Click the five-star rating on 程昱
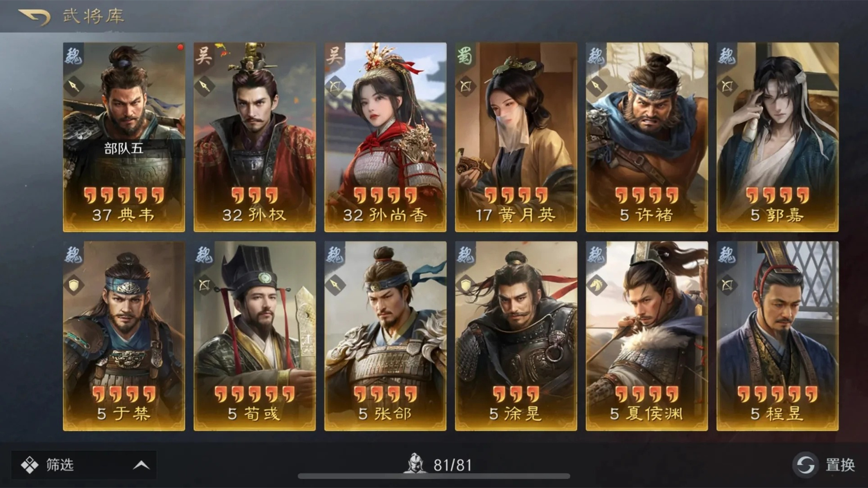 (777, 394)
